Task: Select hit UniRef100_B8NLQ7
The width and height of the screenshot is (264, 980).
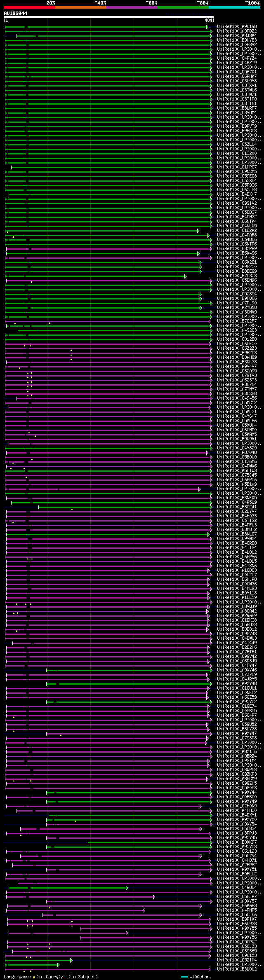Action: pos(237,534)
